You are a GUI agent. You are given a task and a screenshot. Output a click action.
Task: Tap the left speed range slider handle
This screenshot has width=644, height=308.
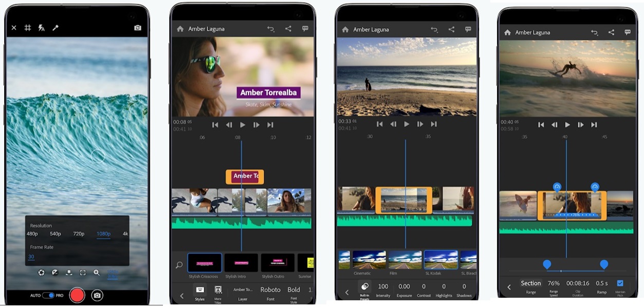click(547, 265)
